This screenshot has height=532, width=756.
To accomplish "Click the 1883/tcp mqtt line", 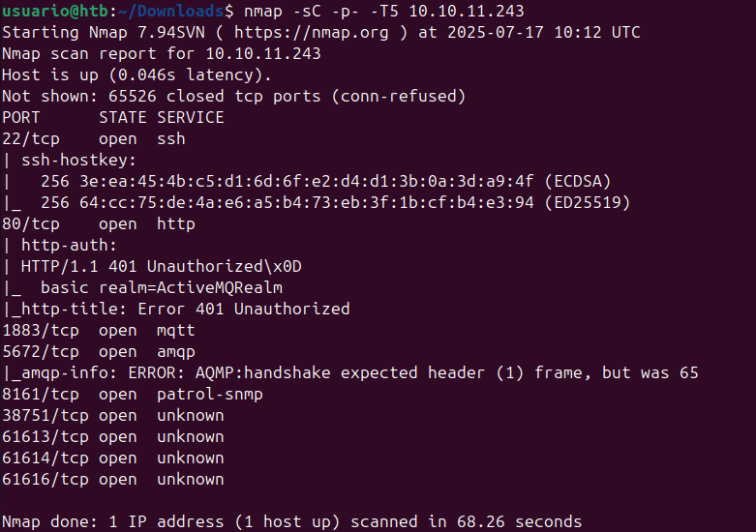I will (98, 330).
